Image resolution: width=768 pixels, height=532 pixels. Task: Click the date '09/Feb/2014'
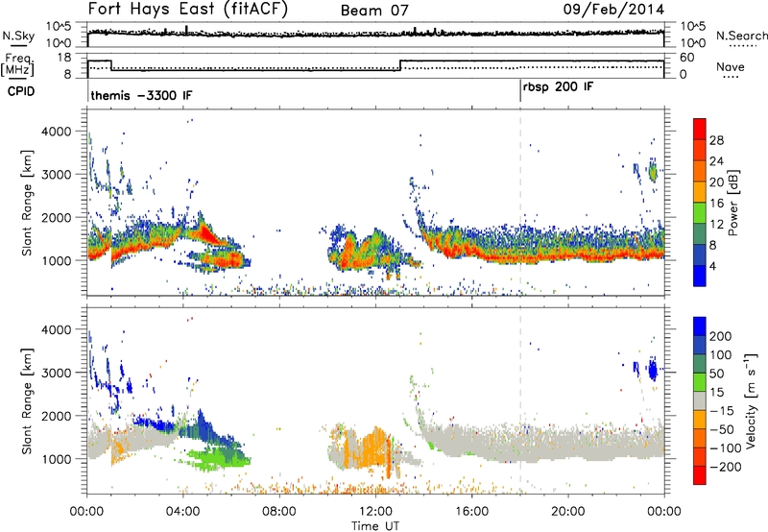coord(613,9)
